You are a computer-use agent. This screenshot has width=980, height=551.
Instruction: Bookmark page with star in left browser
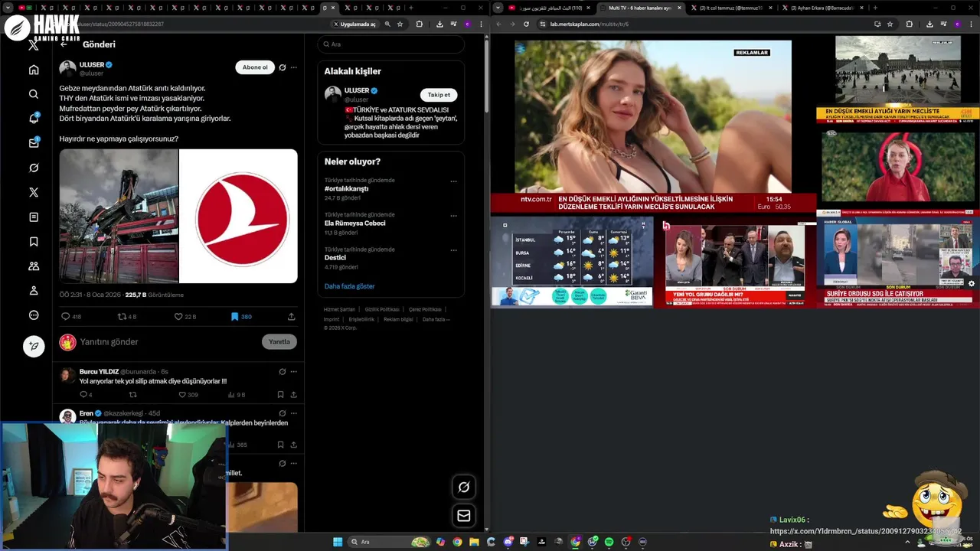(x=400, y=24)
